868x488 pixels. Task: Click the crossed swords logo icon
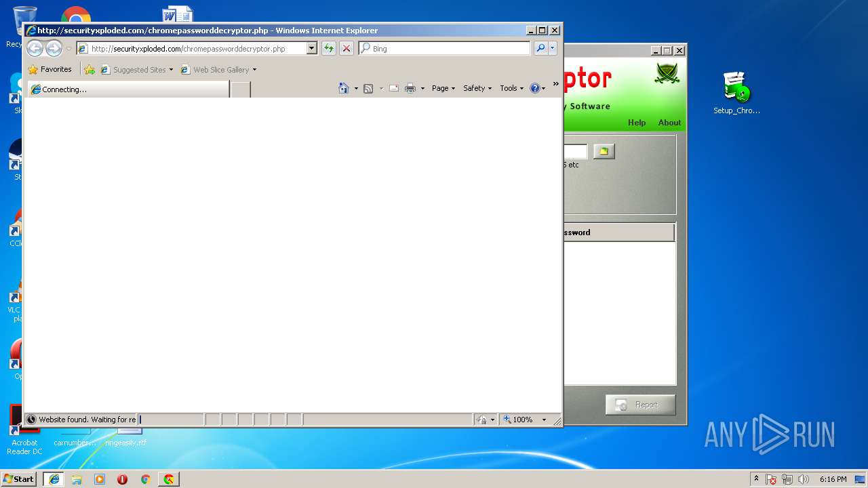click(x=667, y=74)
